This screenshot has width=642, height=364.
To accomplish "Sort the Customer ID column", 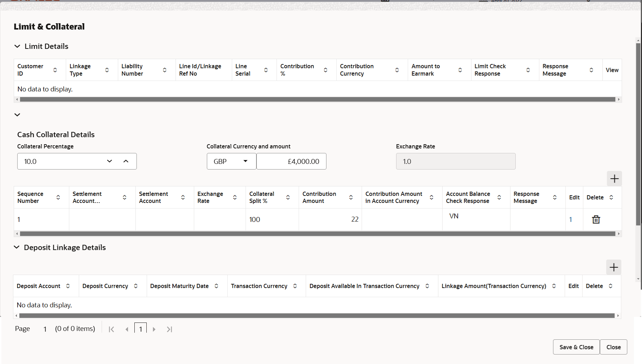I will point(55,70).
